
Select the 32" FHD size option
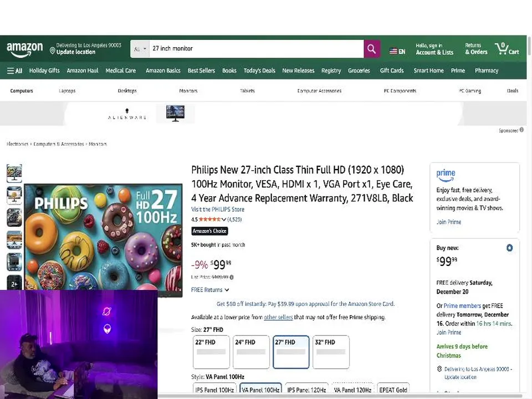331,351
